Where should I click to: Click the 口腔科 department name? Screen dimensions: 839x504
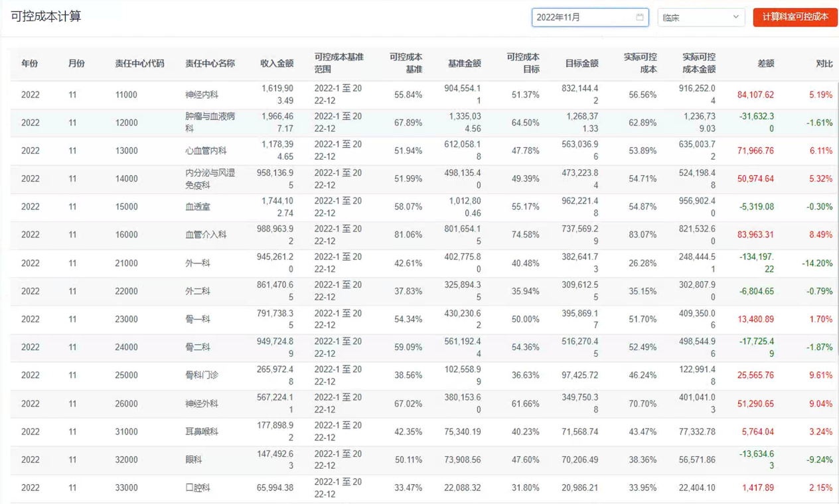pyautogui.click(x=198, y=488)
